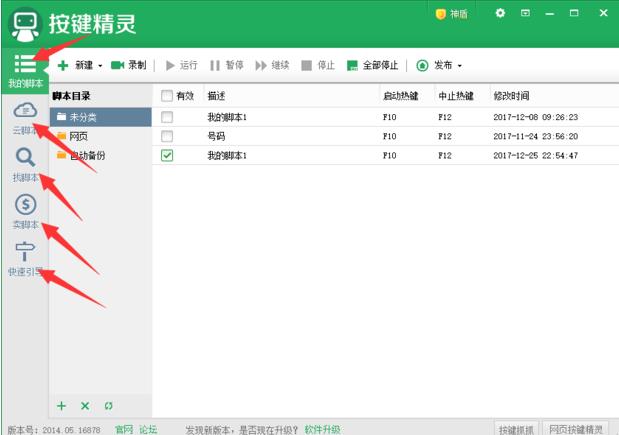Click the 软件升级 upgrade link
Image resolution: width=619 pixels, height=435 pixels.
[322, 429]
